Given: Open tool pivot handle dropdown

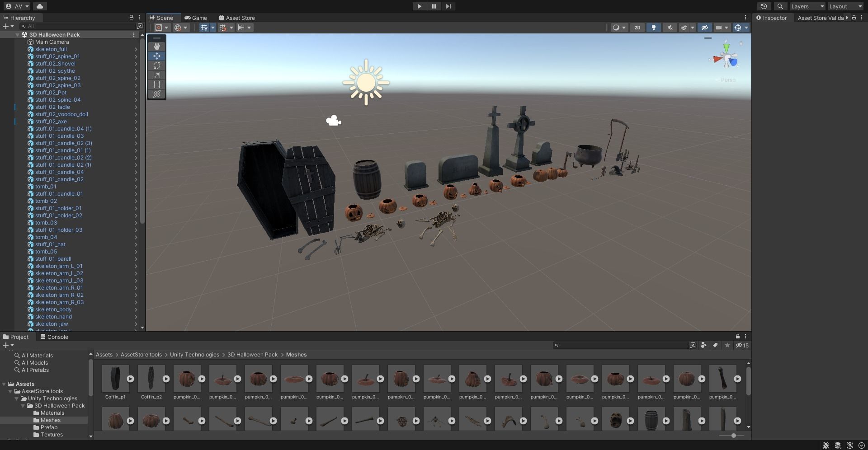Looking at the screenshot, I should click(162, 28).
